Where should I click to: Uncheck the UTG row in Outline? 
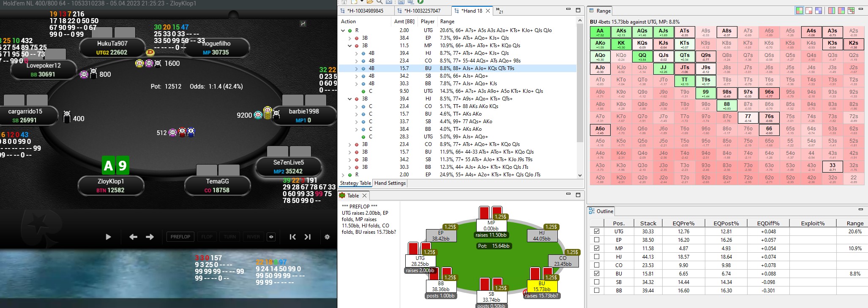click(597, 232)
